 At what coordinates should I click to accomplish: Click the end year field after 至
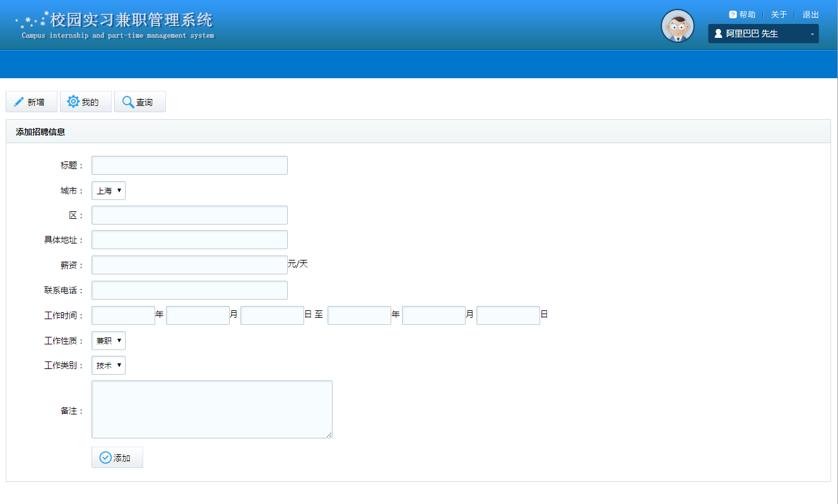click(x=359, y=315)
